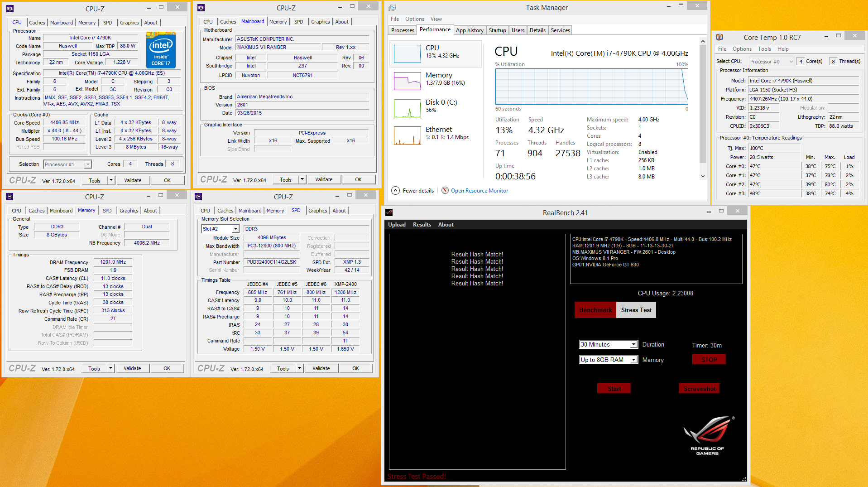The width and height of the screenshot is (868, 487).
Task: Click Task Manager scrollbar down arrow
Action: click(703, 176)
